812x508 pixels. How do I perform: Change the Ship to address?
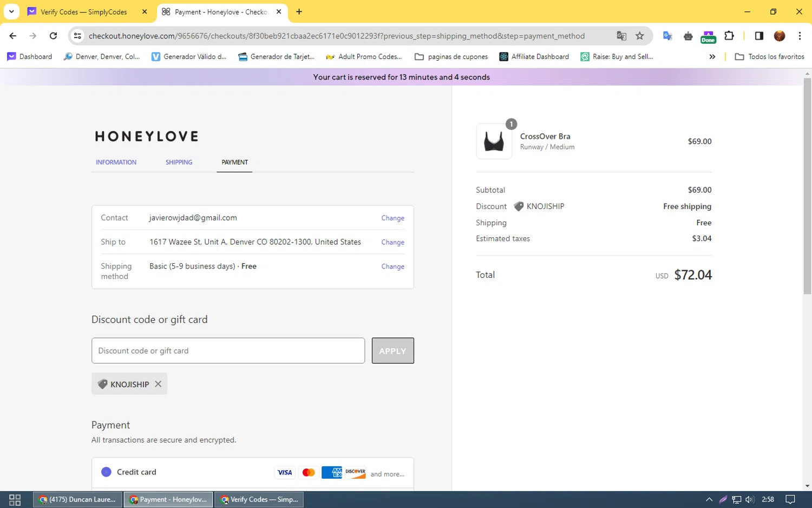click(392, 242)
